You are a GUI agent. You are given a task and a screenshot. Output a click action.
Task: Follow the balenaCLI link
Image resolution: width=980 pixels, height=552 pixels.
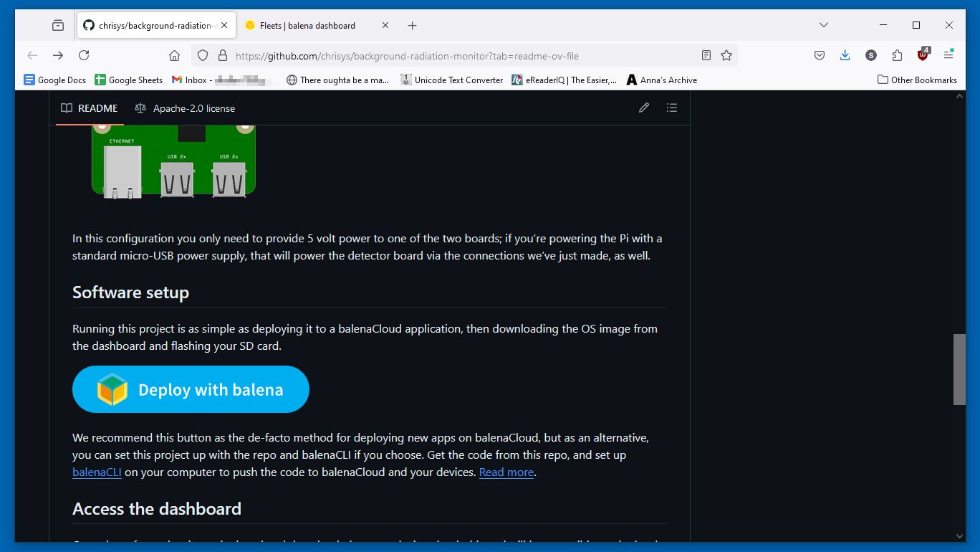click(97, 472)
